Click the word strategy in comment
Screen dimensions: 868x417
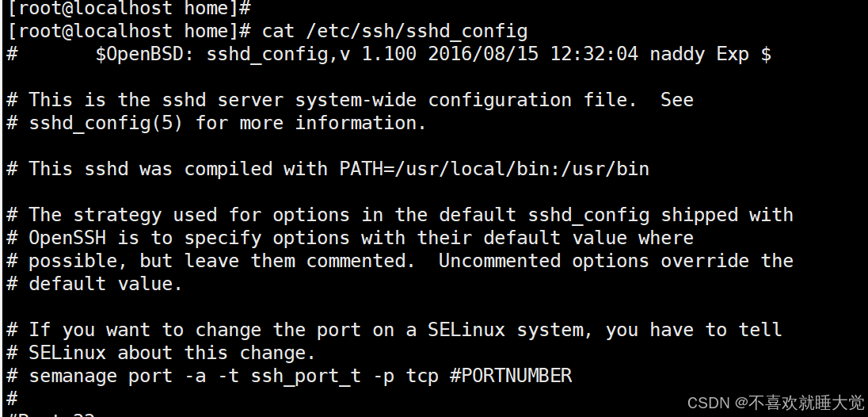(117, 215)
